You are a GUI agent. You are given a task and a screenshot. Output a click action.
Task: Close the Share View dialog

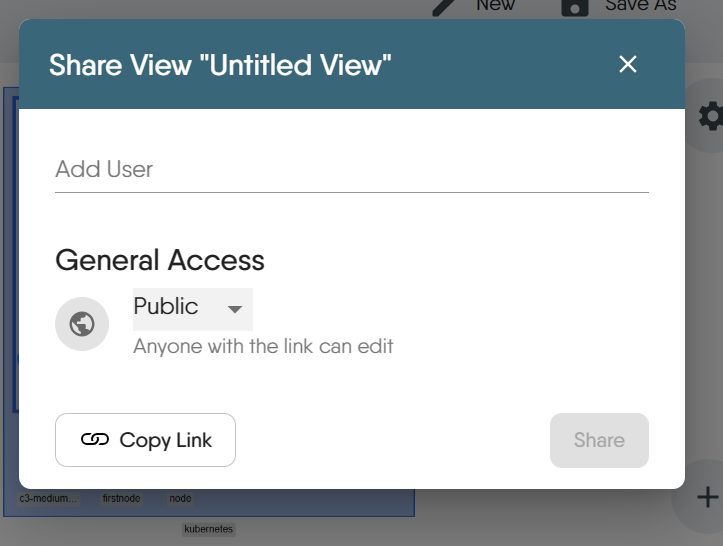[x=628, y=65]
